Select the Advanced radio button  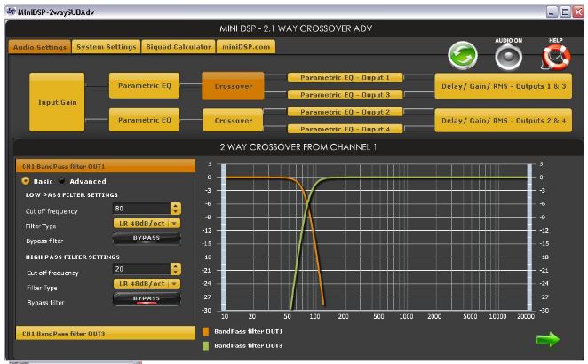click(x=62, y=181)
